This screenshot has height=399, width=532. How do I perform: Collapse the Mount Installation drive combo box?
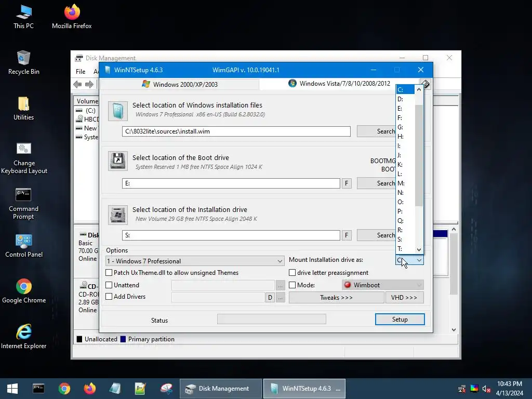409,260
